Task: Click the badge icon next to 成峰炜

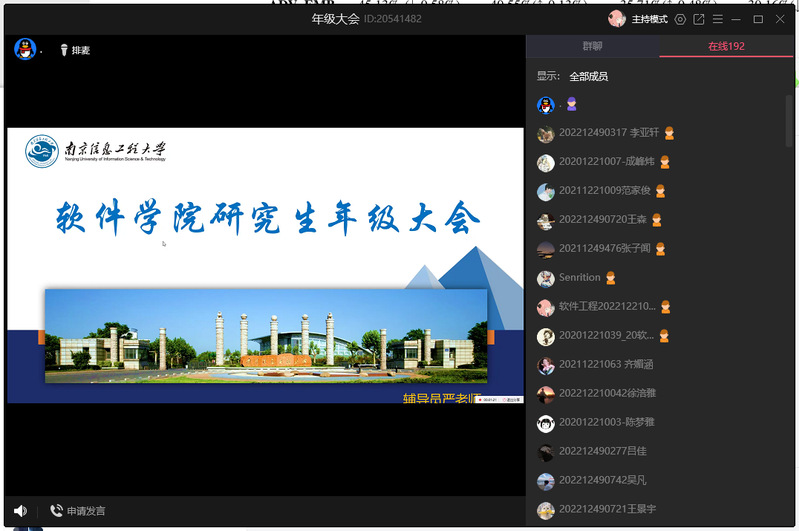Action: pyautogui.click(x=665, y=162)
